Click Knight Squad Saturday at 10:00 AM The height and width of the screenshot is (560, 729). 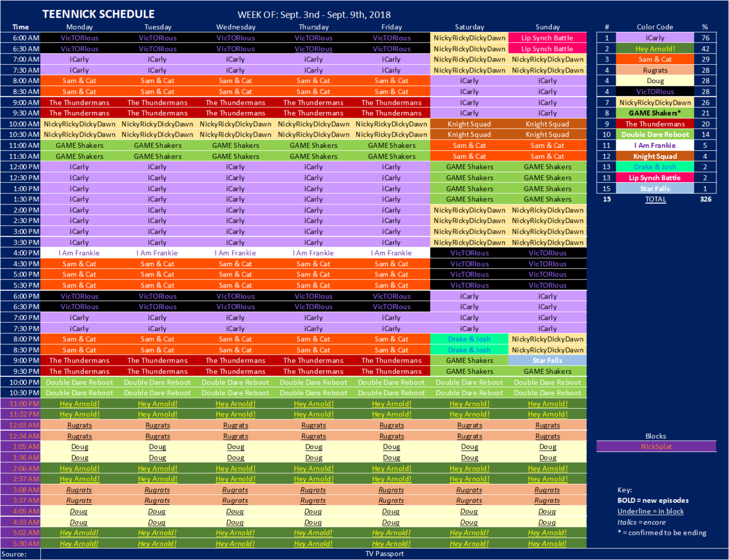[469, 123]
